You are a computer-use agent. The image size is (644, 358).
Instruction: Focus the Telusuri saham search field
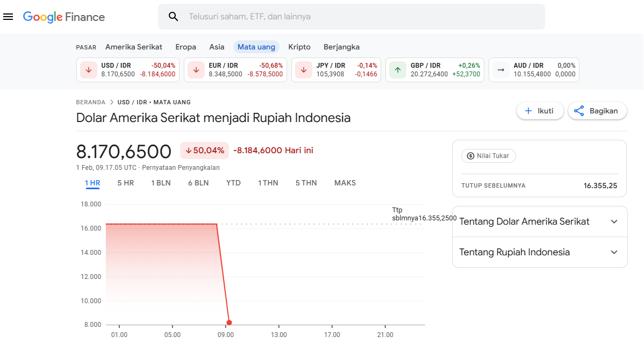355,17
